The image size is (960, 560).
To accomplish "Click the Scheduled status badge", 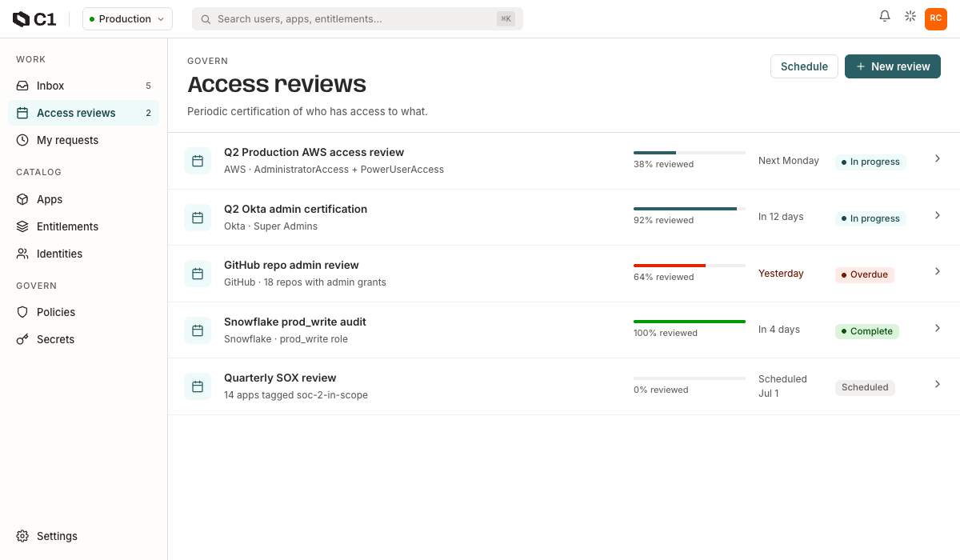I will tap(865, 387).
